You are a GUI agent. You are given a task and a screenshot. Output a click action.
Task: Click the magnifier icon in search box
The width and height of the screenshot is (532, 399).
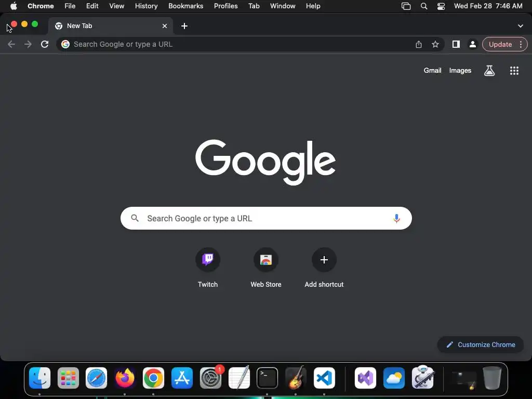coord(135,218)
